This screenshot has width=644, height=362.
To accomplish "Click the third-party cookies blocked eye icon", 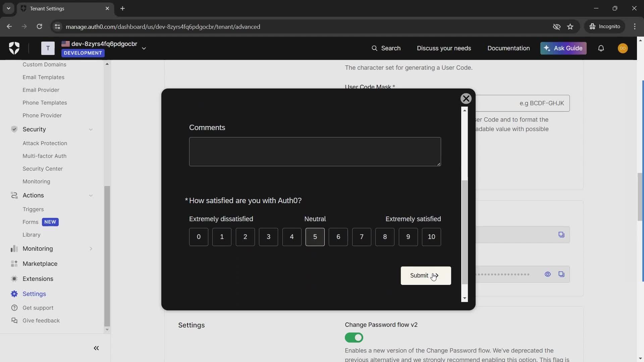I will pos(556,26).
